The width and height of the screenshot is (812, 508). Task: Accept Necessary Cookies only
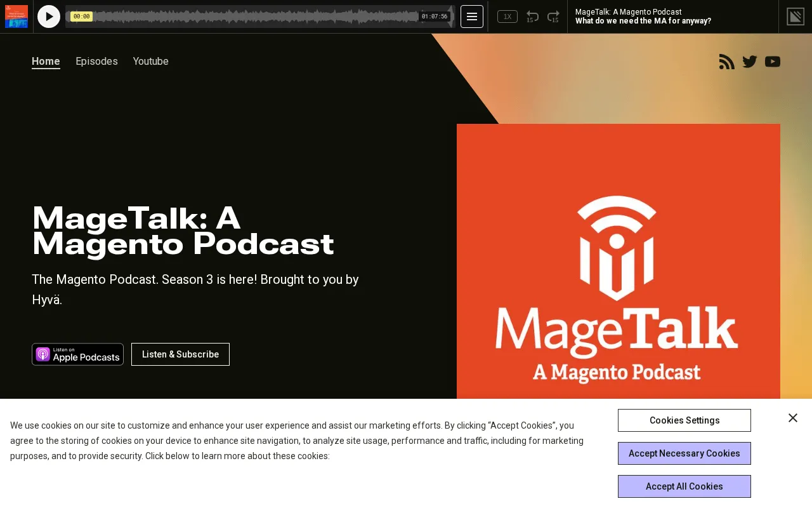coord(684,453)
